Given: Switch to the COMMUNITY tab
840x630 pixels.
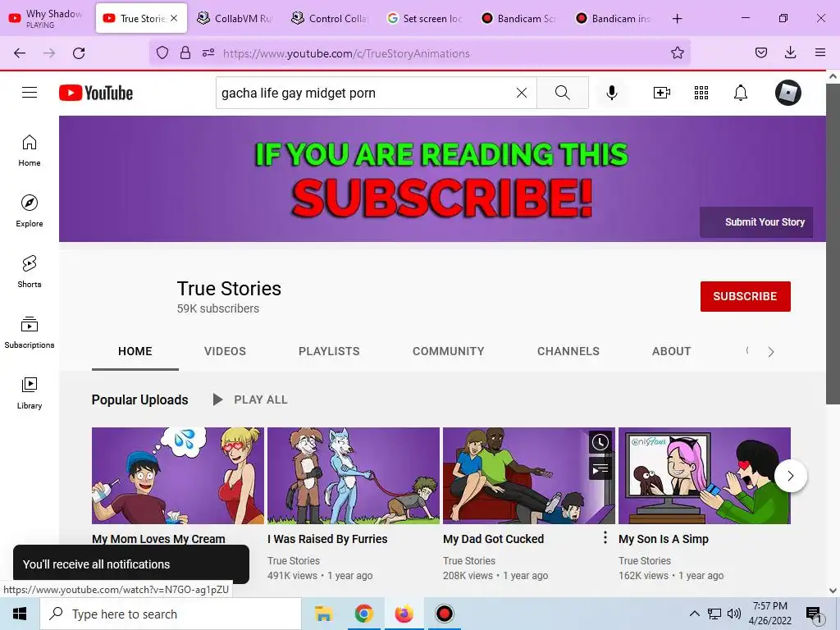Looking at the screenshot, I should (x=449, y=351).
